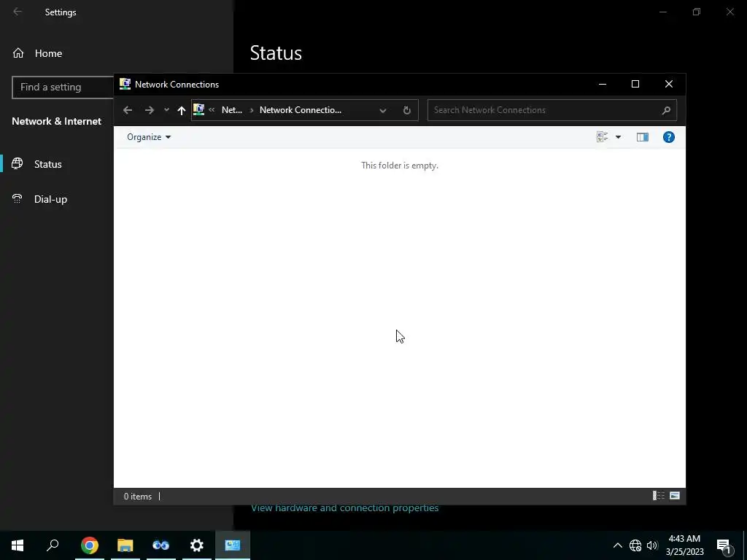Click the Network Connectio... breadcrumb
Screen dimensions: 747x560
pos(300,110)
